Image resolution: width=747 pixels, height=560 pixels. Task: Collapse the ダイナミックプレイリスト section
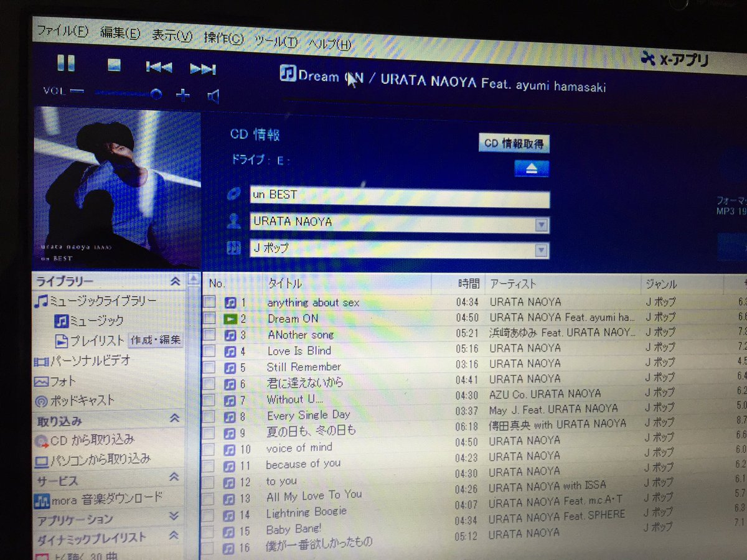pos(174,535)
